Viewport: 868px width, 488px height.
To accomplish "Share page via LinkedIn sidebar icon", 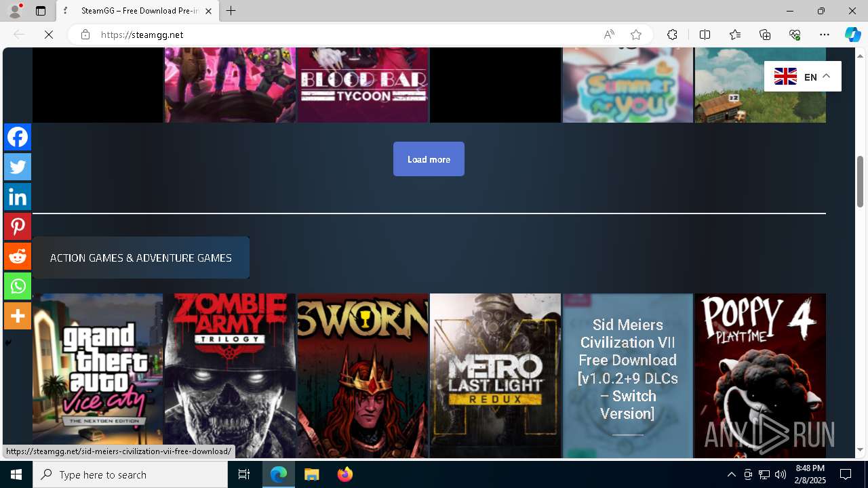I will [18, 197].
